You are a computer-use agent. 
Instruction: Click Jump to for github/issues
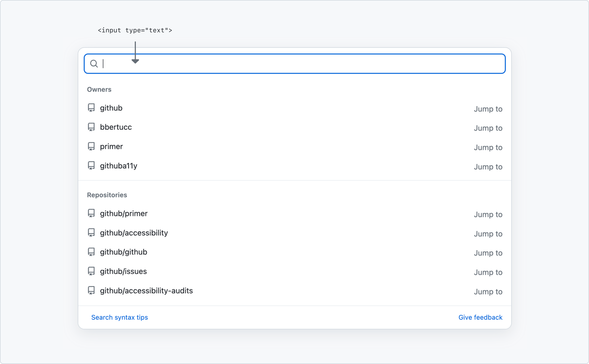point(488,272)
